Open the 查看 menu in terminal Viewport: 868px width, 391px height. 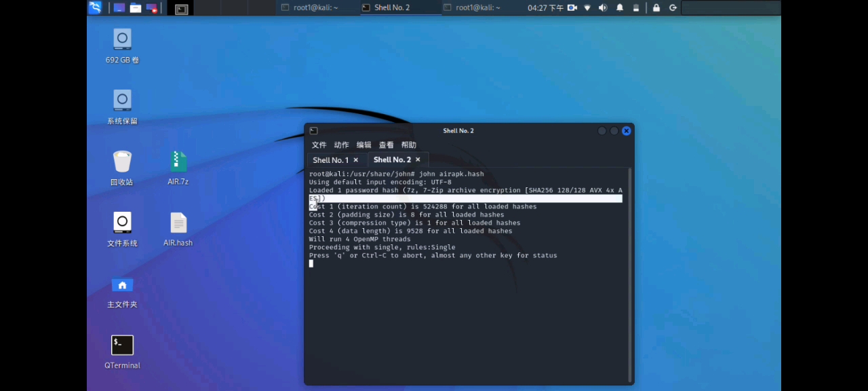tap(386, 145)
